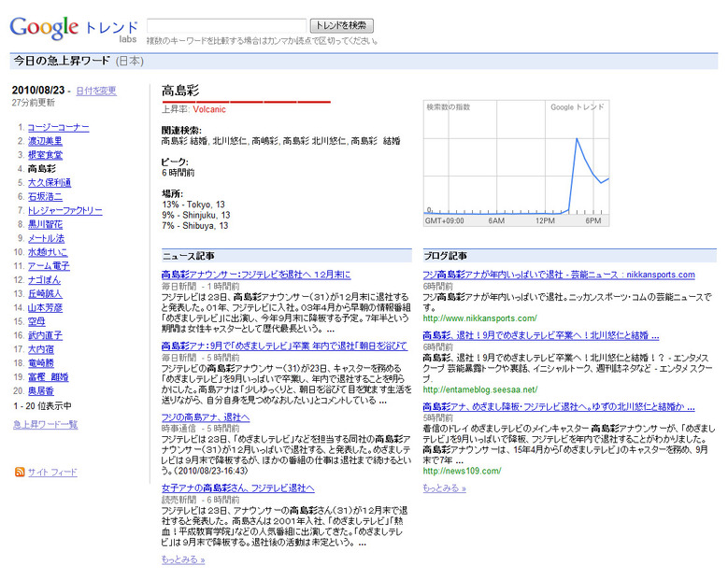Open rank 20 trend 奥居香
This screenshot has width=728, height=579.
pos(41,391)
